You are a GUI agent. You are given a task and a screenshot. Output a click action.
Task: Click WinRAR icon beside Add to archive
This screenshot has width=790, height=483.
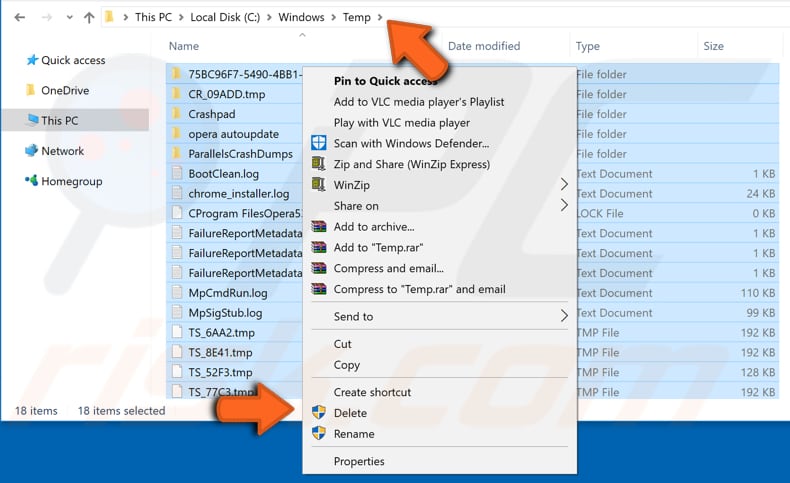pos(318,227)
